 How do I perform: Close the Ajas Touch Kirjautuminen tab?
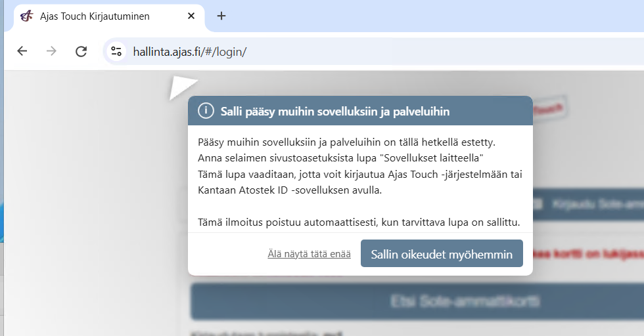(191, 16)
